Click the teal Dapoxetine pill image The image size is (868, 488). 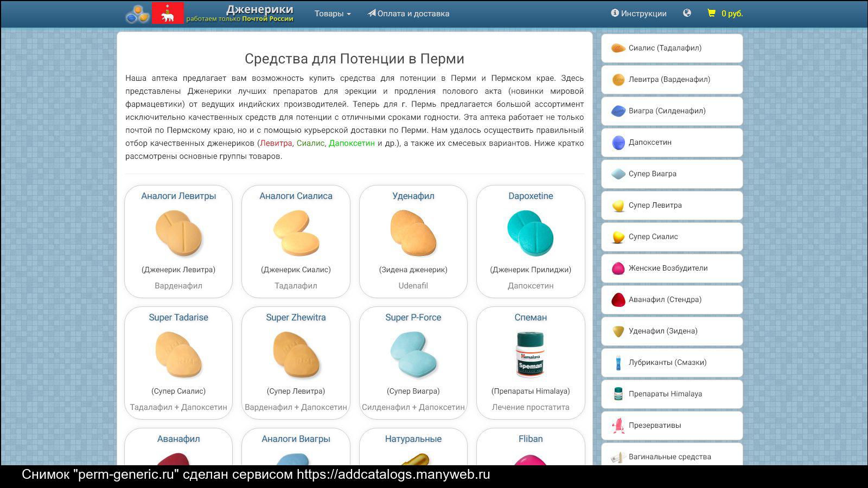click(531, 233)
